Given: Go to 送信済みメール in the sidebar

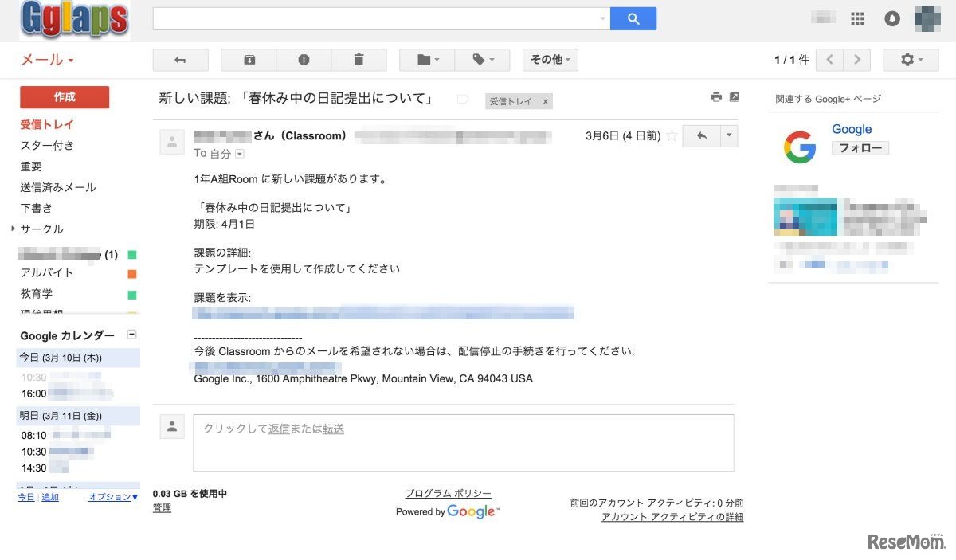Looking at the screenshot, I should [59, 186].
